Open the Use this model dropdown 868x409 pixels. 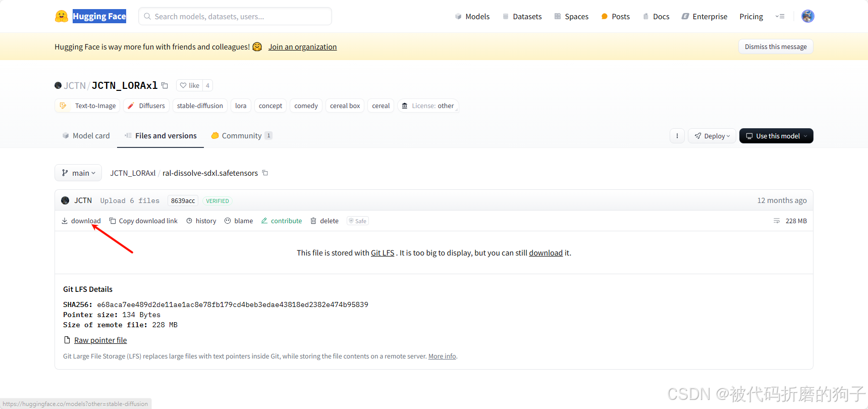776,136
